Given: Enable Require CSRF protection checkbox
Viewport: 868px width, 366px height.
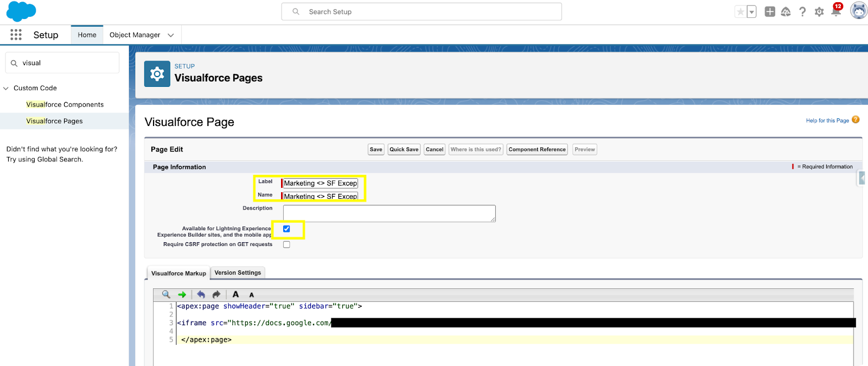Looking at the screenshot, I should click(x=286, y=244).
